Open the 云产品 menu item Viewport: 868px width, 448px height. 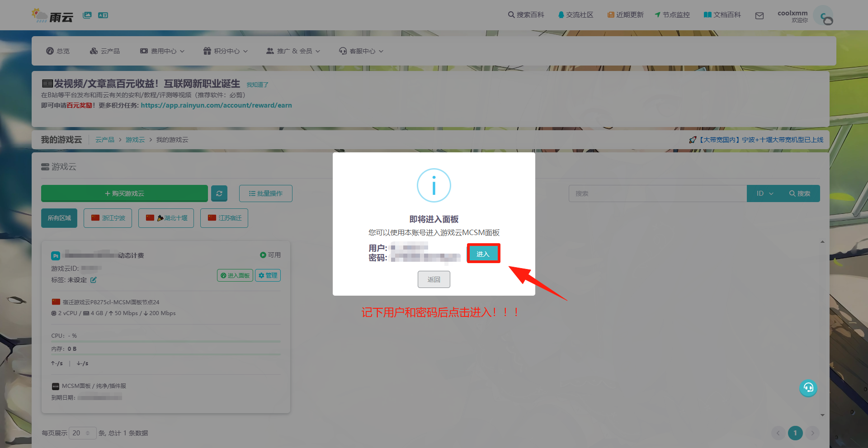point(105,51)
